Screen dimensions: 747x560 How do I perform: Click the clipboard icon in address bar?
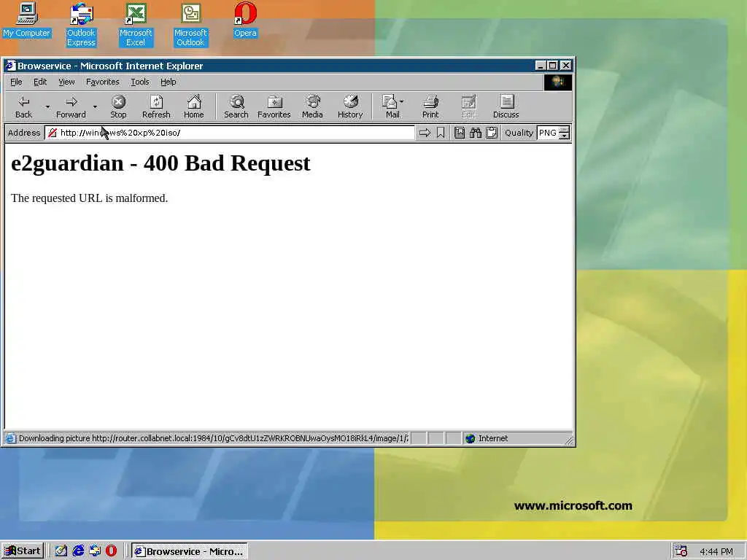tap(492, 133)
